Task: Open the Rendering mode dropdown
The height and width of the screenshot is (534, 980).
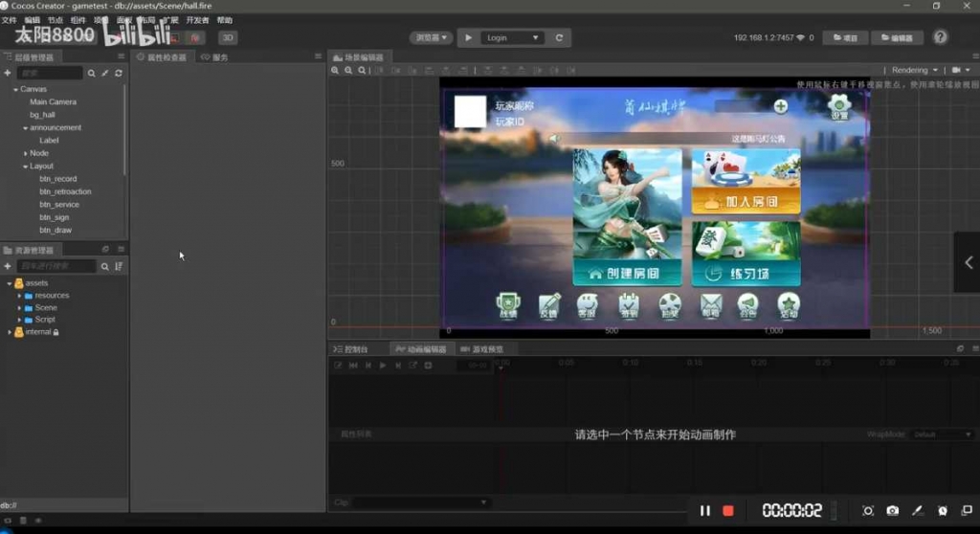Action: tap(914, 70)
